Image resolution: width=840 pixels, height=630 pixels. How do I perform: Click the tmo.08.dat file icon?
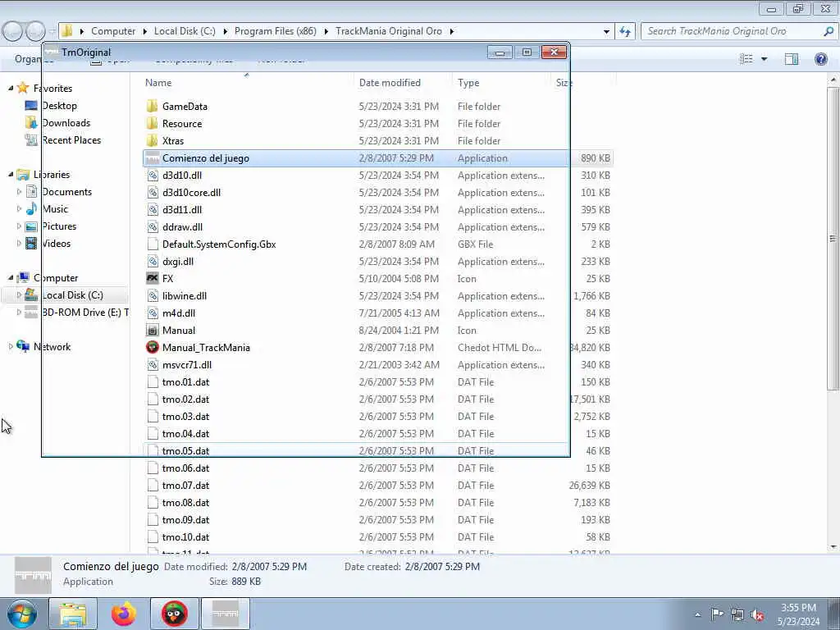pyautogui.click(x=153, y=503)
